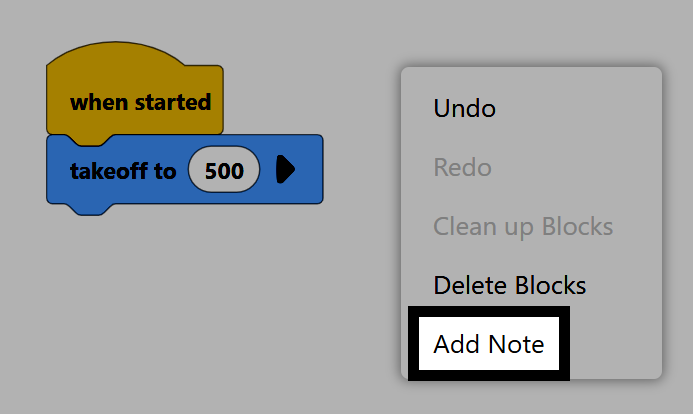
Task: Click the black arrow beside 500
Action: 285,170
